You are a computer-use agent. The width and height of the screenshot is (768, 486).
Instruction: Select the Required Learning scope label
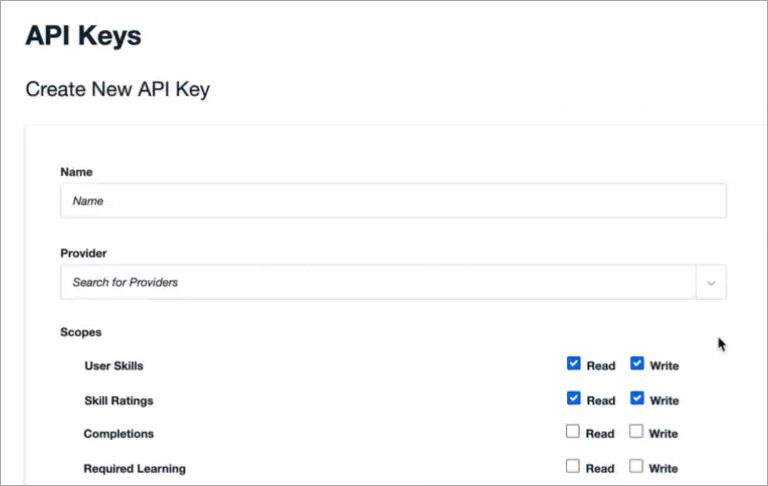pyautogui.click(x=134, y=468)
